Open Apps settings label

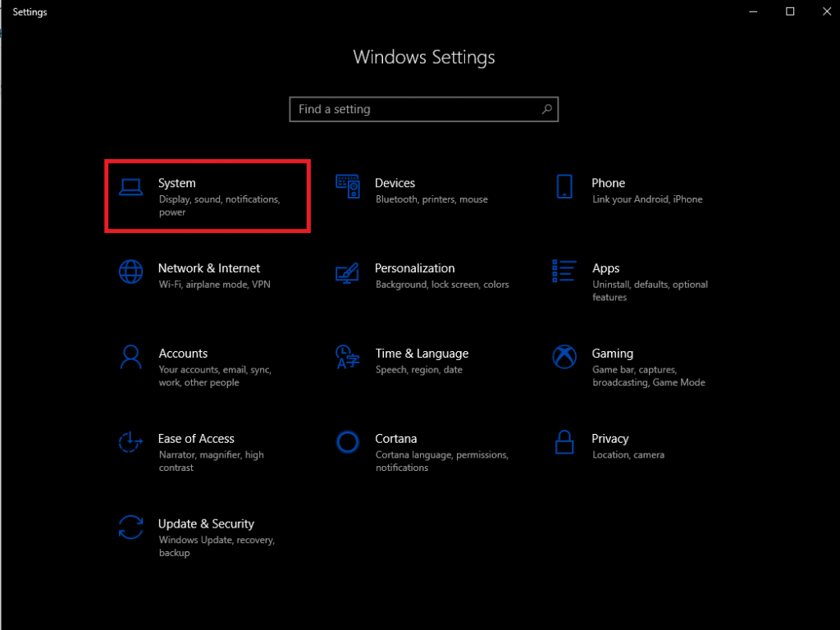[x=605, y=268]
